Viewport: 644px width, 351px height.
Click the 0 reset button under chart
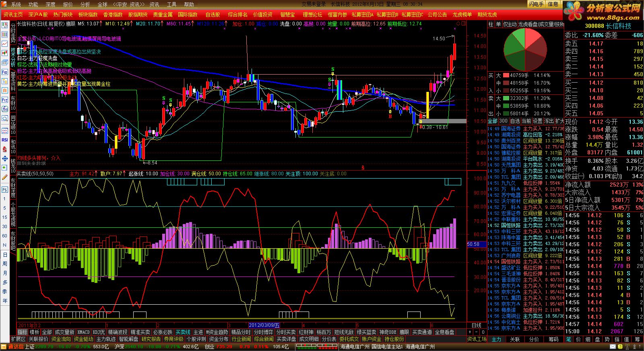[x=483, y=332]
